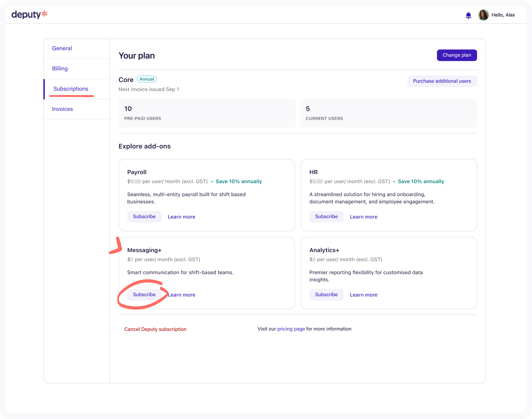Viewport: 532px width, 419px height.
Task: Click the Hello, Alex greeting text
Action: (x=503, y=15)
